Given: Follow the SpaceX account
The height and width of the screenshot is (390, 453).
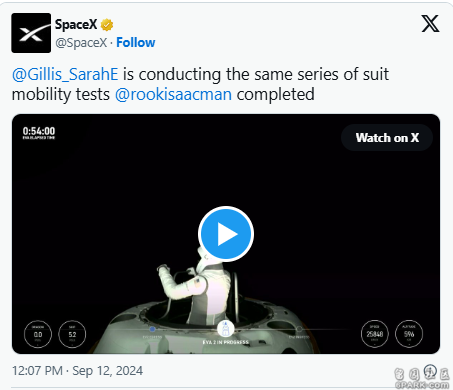Looking at the screenshot, I should [135, 43].
